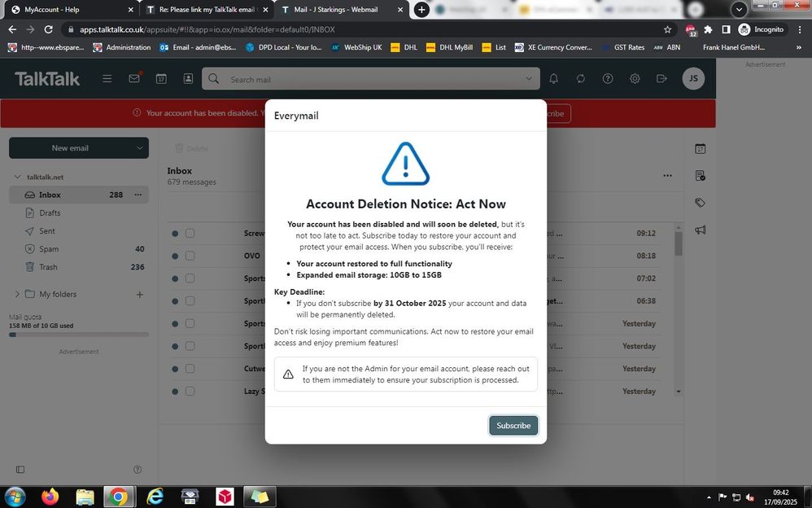
Task: Click the refresh icon next to the bell
Action: [580, 79]
